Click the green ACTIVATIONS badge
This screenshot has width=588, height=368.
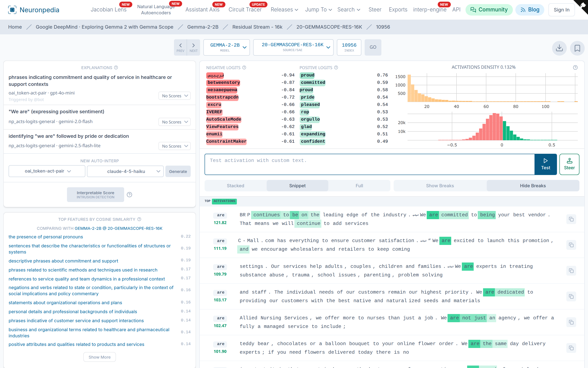pos(224,201)
